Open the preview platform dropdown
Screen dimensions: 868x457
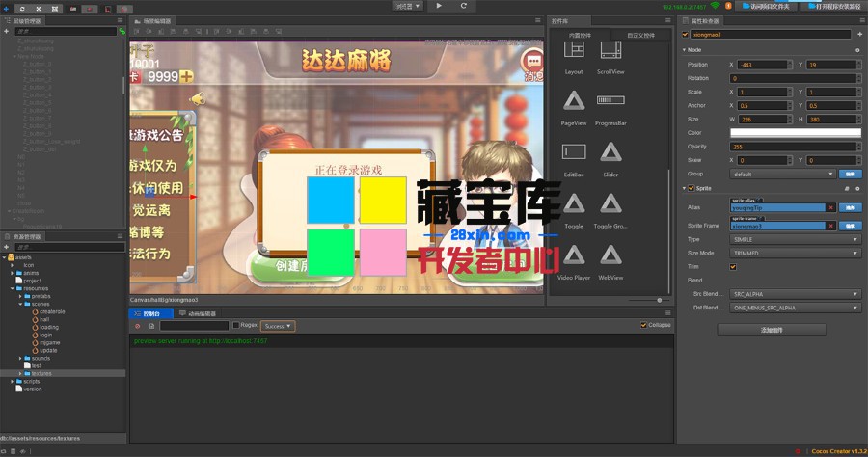[408, 6]
